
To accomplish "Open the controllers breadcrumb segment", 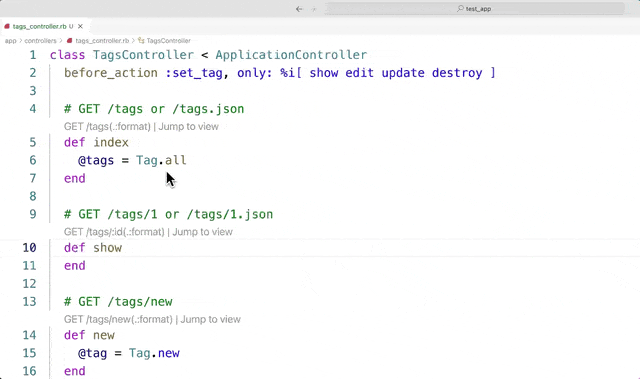I will coord(40,41).
